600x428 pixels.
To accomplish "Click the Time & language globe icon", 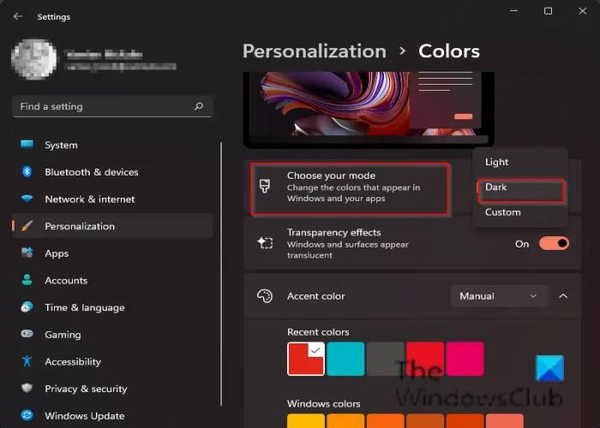I will 27,307.
